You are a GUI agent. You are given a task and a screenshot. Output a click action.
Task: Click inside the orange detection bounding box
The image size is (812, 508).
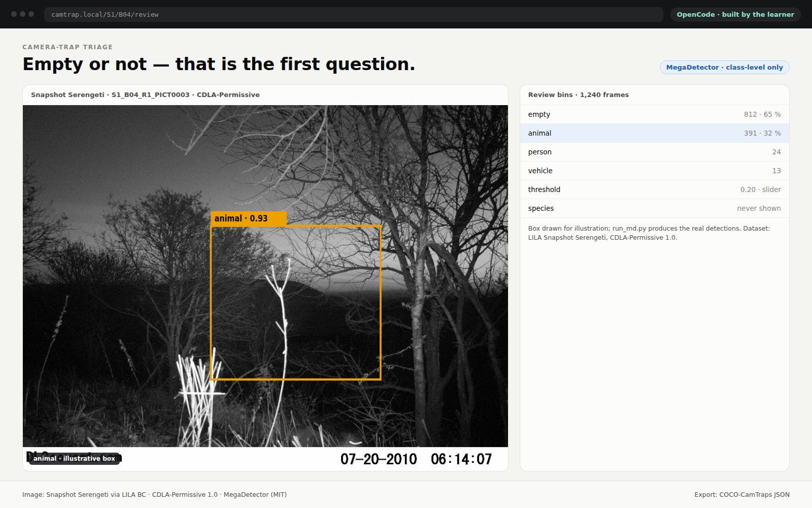pyautogui.click(x=296, y=302)
